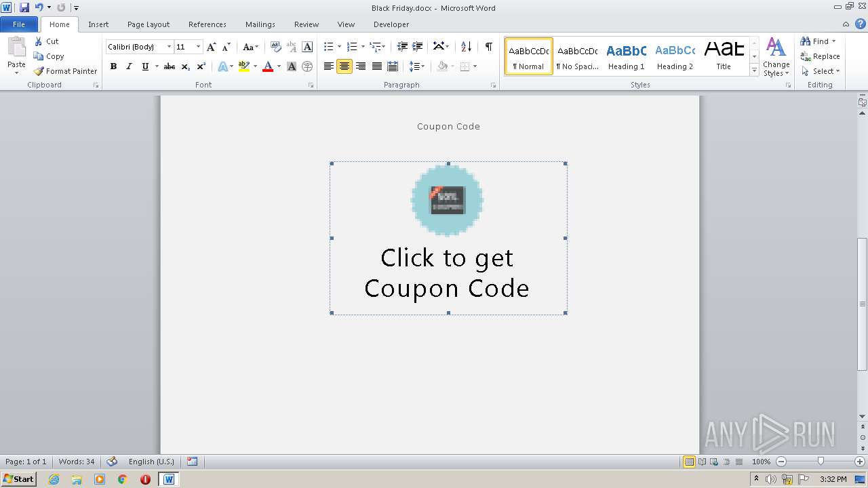
Task: Click the spelling proofing icon in status bar
Action: tap(112, 462)
